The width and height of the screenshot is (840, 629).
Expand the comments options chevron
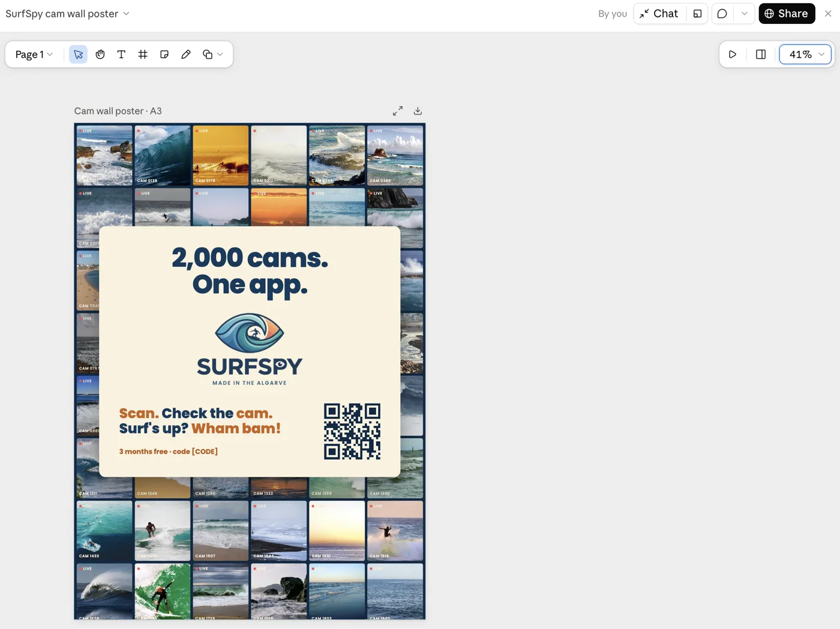[x=744, y=13]
